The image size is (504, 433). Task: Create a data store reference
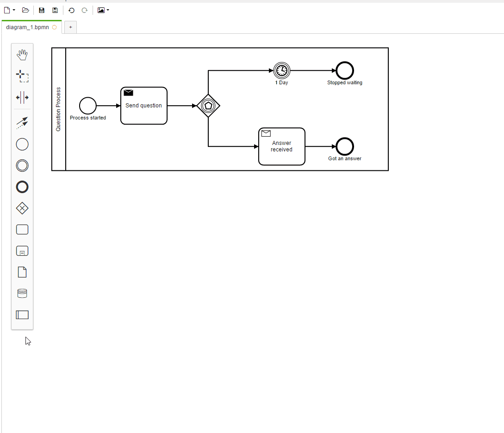(22, 294)
